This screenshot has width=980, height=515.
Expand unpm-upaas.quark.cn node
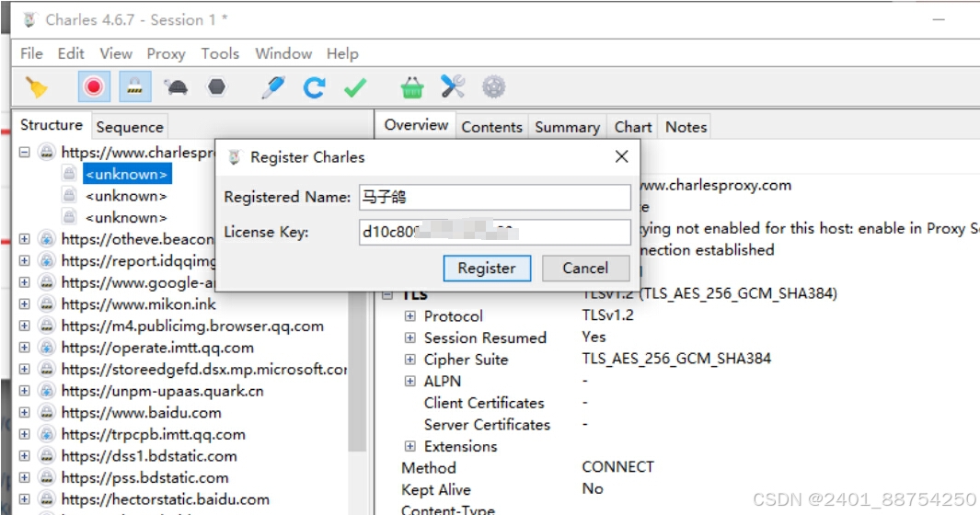[x=24, y=391]
